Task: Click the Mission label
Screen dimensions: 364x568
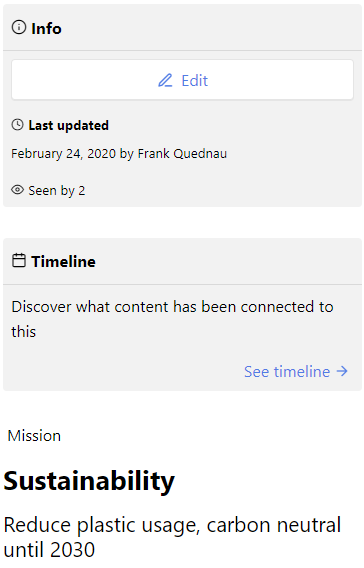Action: [x=34, y=436]
